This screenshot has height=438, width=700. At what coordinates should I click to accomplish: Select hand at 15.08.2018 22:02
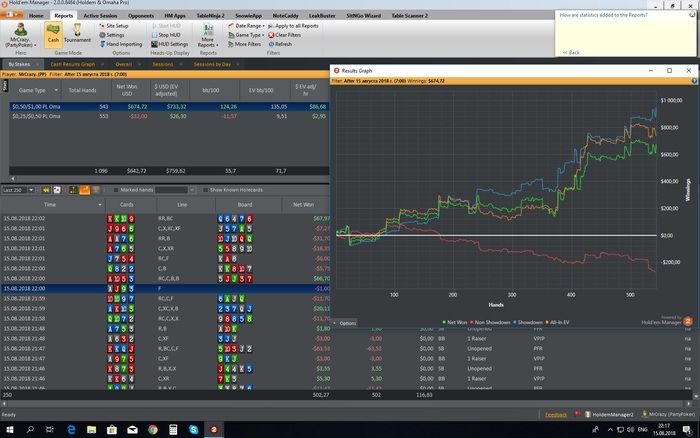(x=165, y=219)
